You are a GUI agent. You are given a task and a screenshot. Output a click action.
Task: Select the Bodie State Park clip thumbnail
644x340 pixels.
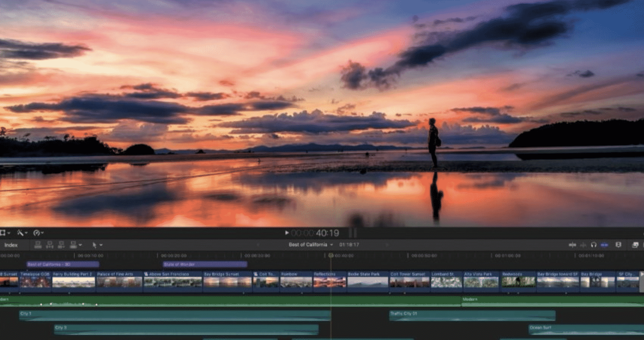367,282
